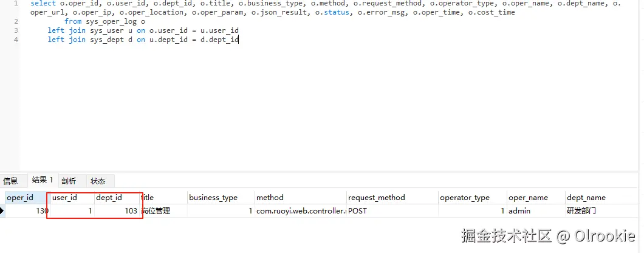Click the dept_id column header

(x=116, y=198)
